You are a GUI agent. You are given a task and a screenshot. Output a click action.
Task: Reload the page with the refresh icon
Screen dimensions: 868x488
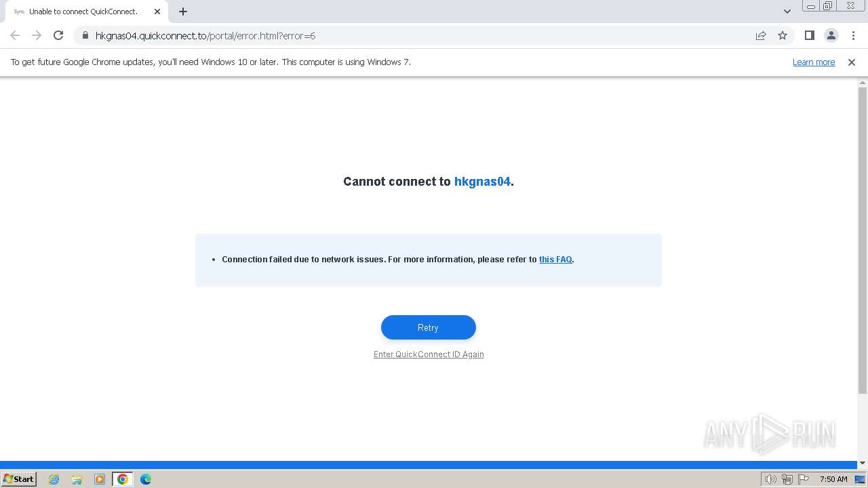(58, 35)
